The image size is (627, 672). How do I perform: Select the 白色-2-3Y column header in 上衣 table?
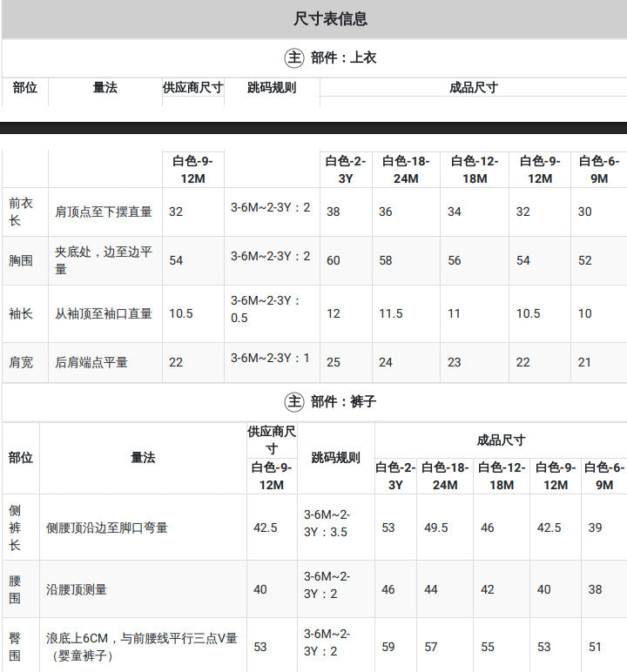(x=346, y=170)
